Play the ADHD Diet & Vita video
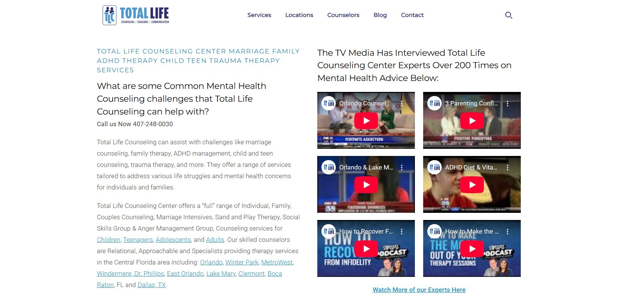The height and width of the screenshot is (304, 644). [x=472, y=185]
